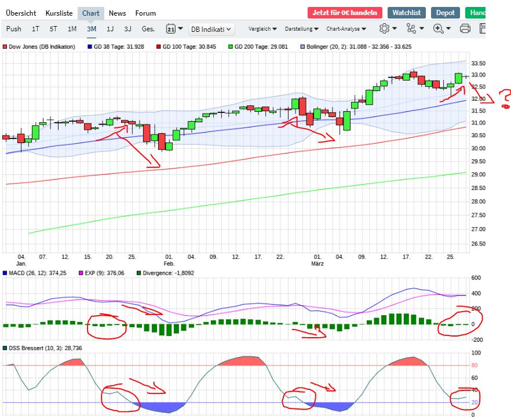Screen dimensions: 511x420
Task: Expand the Vergleich dropdown menu
Action: pyautogui.click(x=263, y=28)
